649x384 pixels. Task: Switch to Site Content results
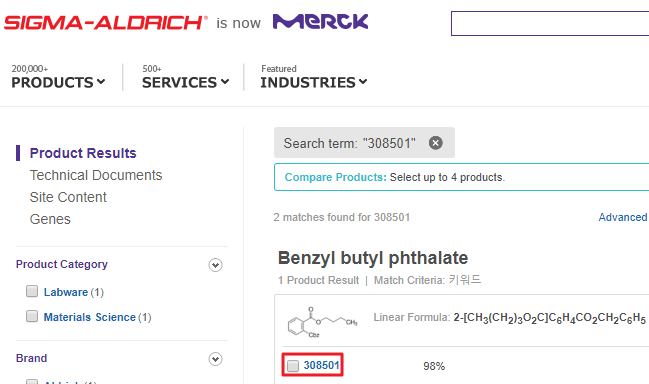click(68, 197)
